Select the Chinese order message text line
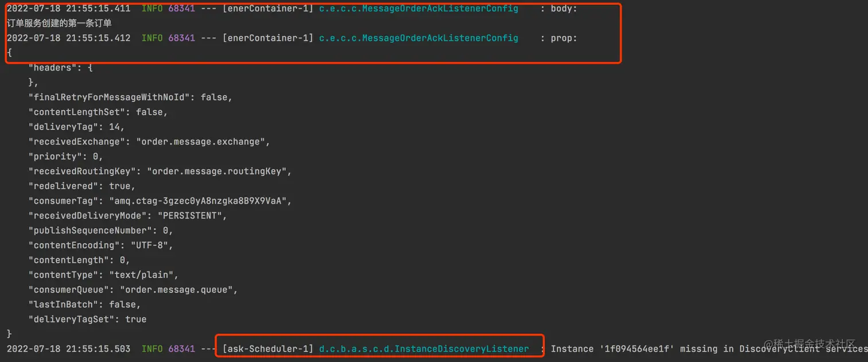 coord(59,24)
